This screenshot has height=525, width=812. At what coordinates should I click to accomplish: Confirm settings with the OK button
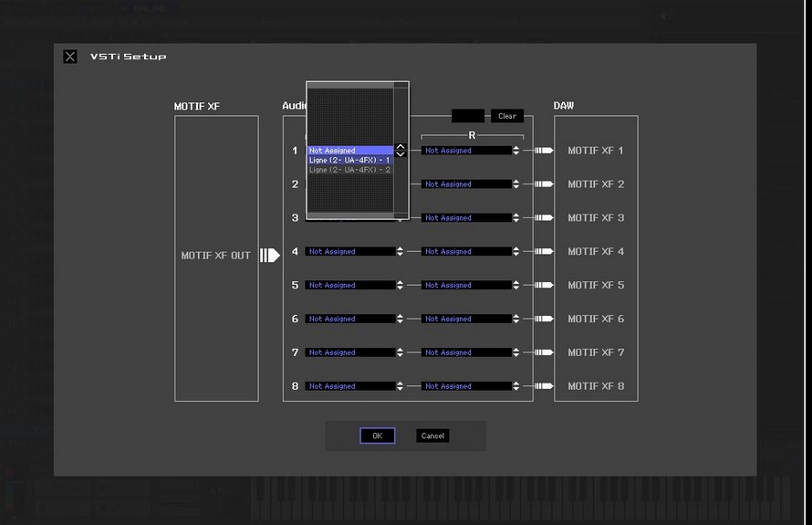point(377,436)
